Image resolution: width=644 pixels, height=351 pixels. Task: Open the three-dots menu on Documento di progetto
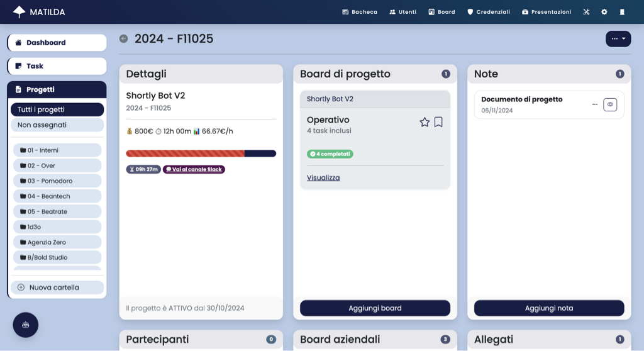(x=595, y=104)
